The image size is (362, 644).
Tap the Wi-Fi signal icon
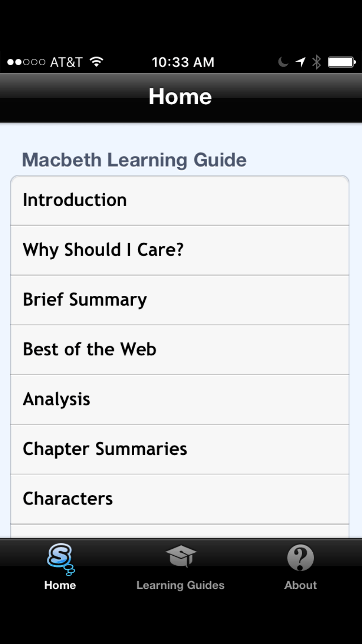[97, 62]
